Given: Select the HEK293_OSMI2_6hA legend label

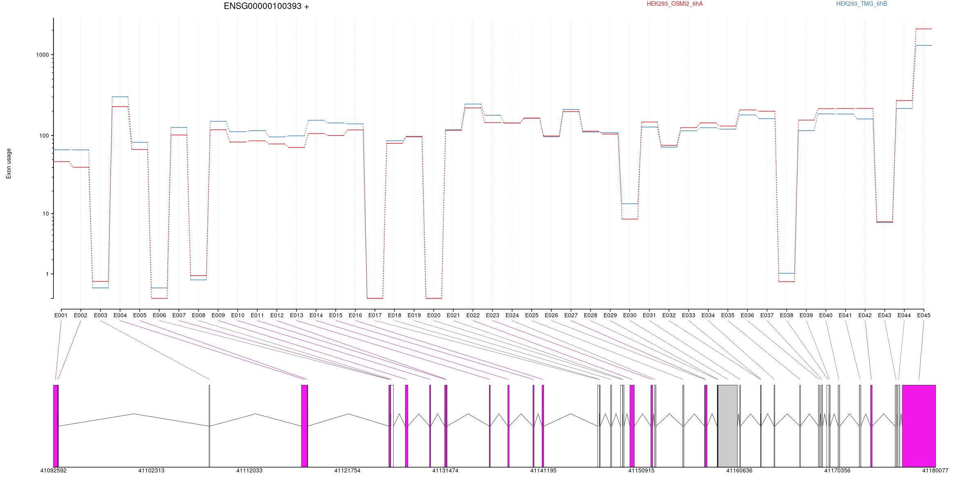Looking at the screenshot, I should [x=675, y=4].
